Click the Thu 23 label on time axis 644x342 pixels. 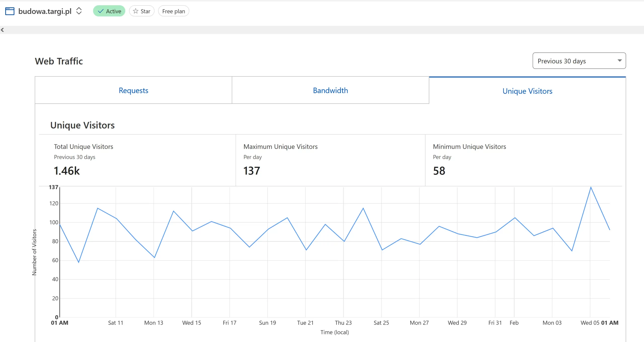pyautogui.click(x=343, y=323)
